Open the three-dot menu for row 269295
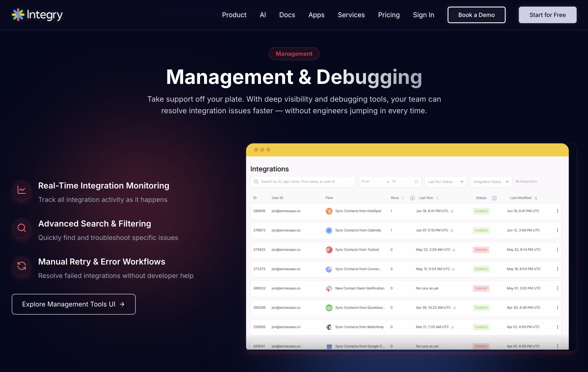Viewport: 588px width, 372px height. click(557, 308)
